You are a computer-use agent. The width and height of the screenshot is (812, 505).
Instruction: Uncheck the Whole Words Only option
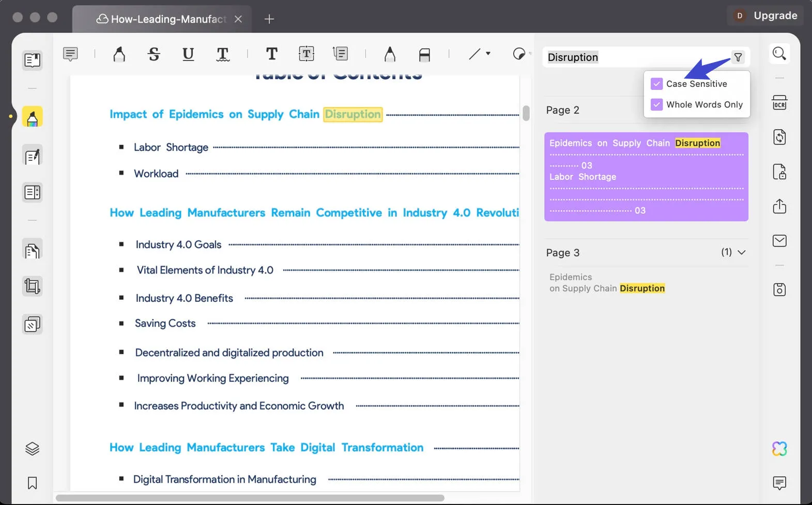(x=656, y=104)
